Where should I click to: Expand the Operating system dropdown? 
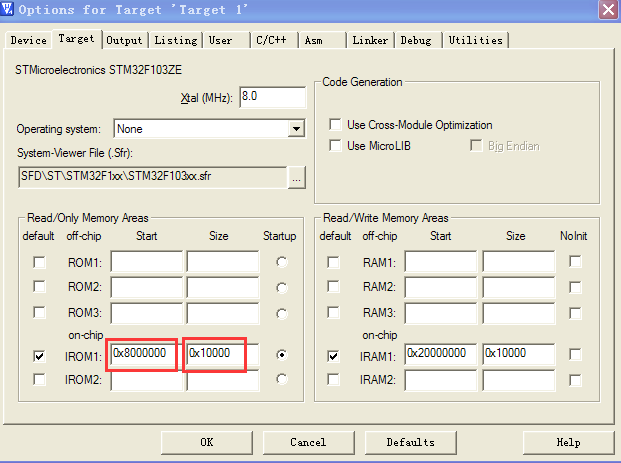pos(296,129)
